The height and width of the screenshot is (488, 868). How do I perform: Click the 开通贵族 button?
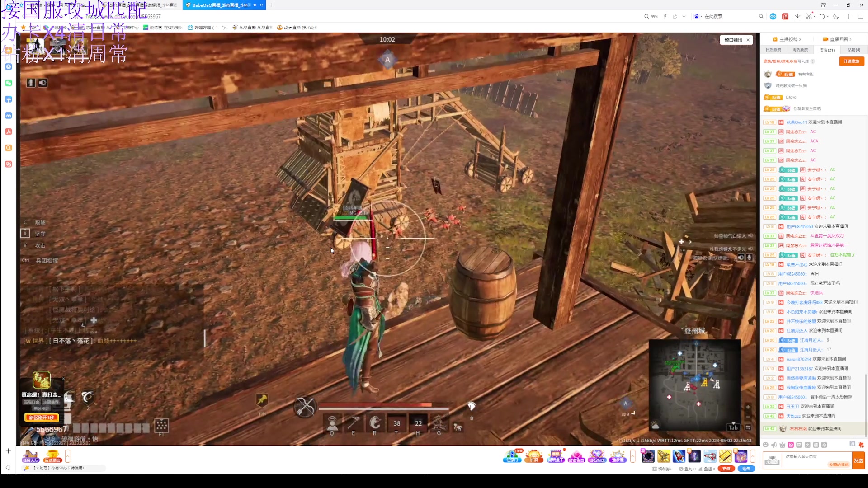tap(851, 61)
